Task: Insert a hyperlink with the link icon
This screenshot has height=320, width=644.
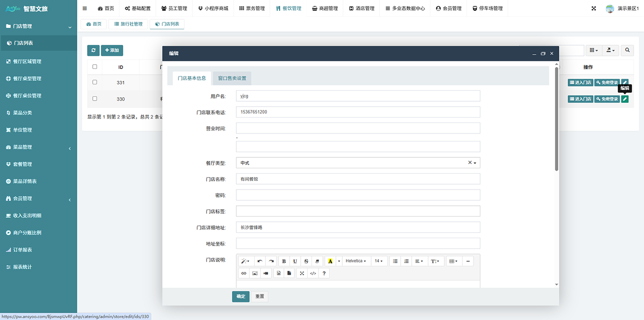Action: tap(244, 273)
